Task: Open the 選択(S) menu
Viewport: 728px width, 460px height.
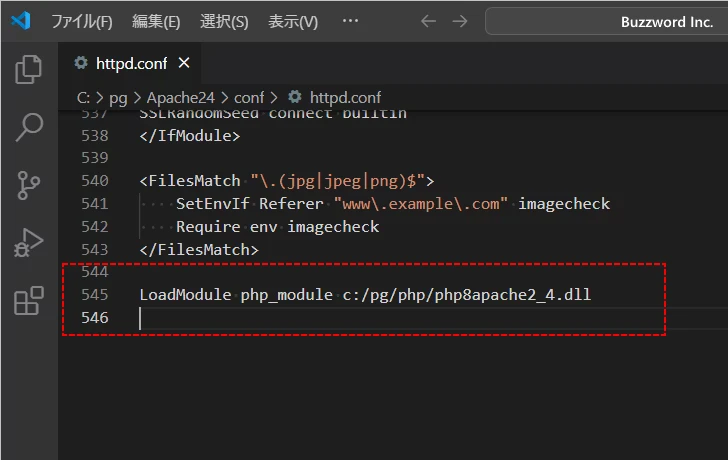Action: coord(224,21)
